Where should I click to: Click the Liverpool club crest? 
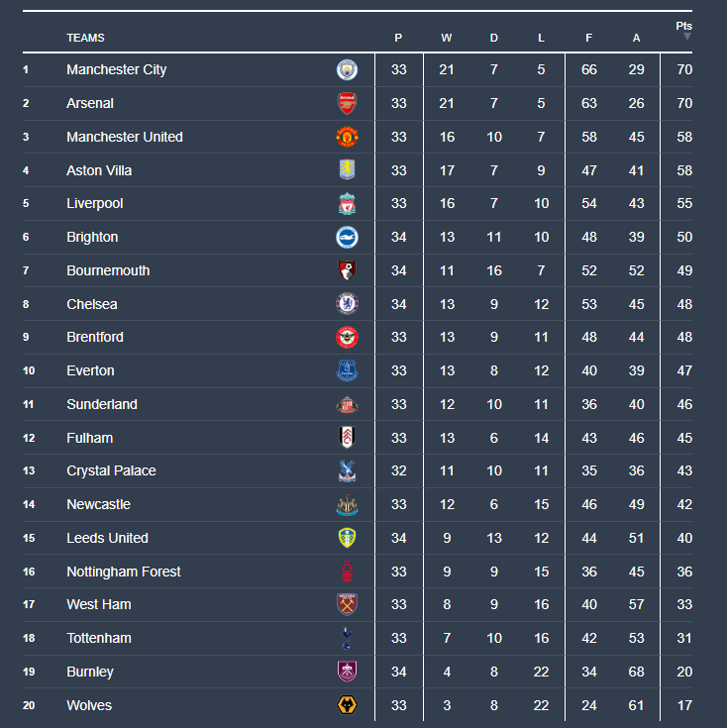point(347,204)
